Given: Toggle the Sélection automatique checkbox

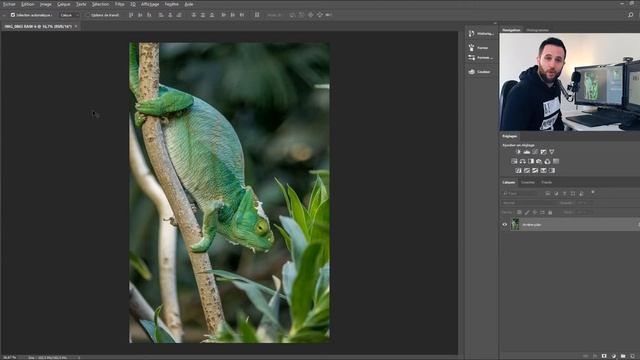Looking at the screenshot, I should tap(13, 15).
